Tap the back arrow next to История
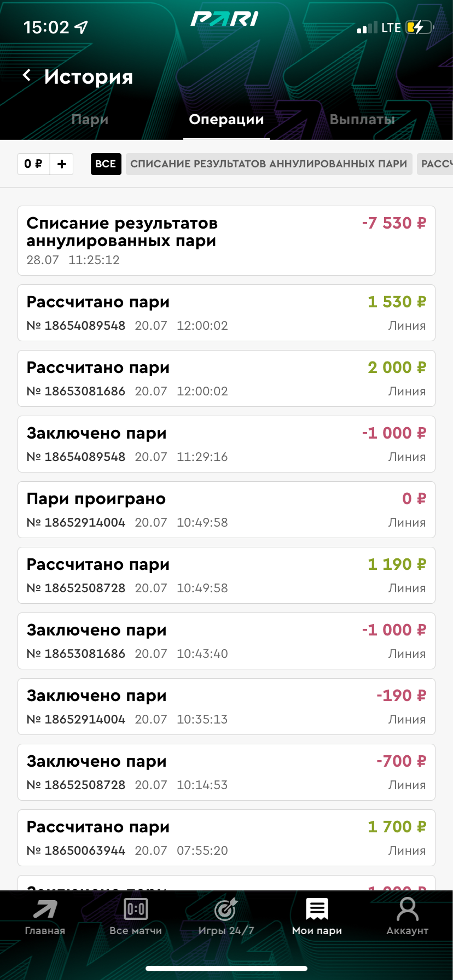 click(27, 75)
